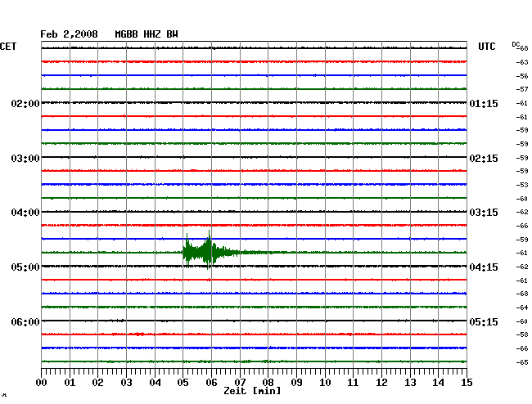Image resolution: width=532 pixels, height=404 pixels.
Task: Click the UTC time label "02:15"
Action: coord(484,159)
